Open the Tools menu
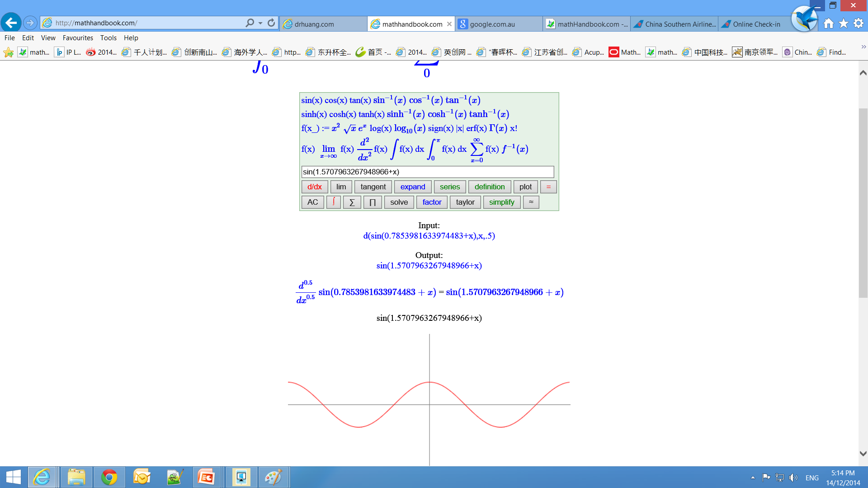 [108, 38]
